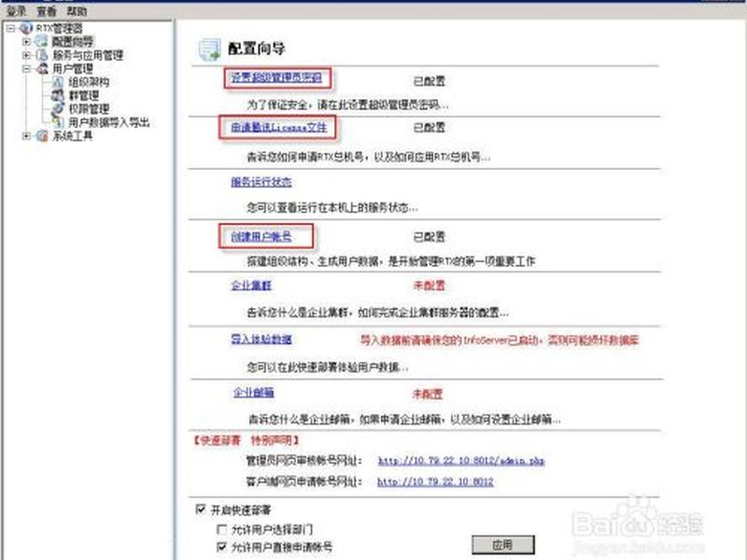Click the RTX管理器 root node icon

26,28
